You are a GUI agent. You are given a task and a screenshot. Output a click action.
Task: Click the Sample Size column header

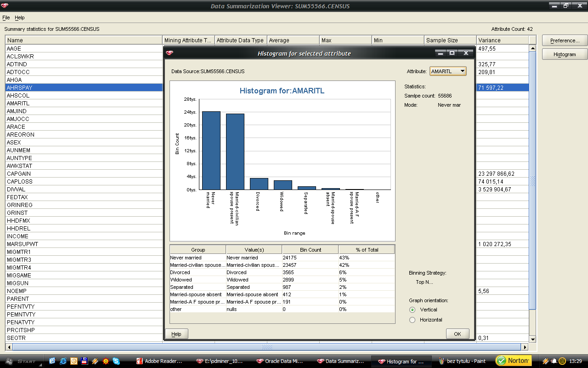pos(450,40)
